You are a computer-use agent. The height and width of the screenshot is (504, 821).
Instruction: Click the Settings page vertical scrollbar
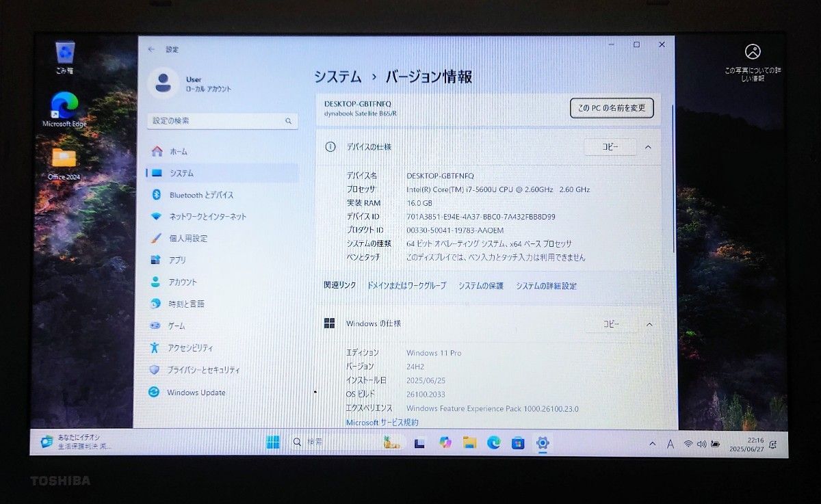[x=675, y=178]
